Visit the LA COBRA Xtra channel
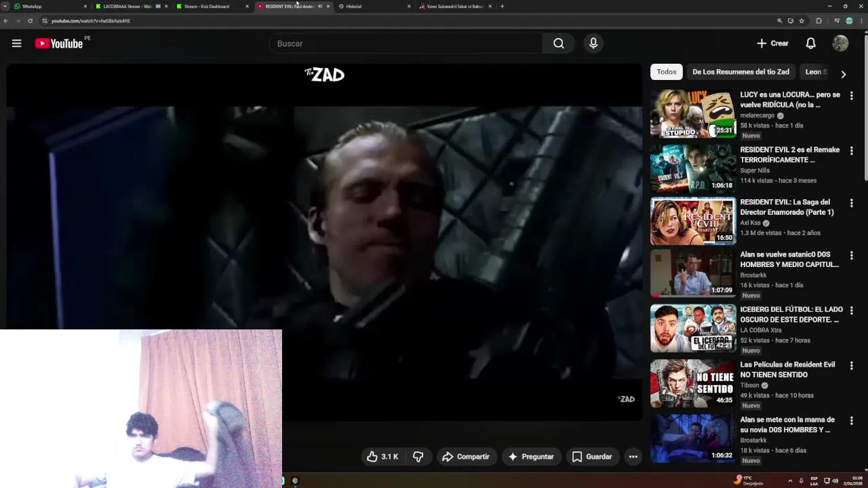Viewport: 868px width, 488px height. (x=761, y=330)
